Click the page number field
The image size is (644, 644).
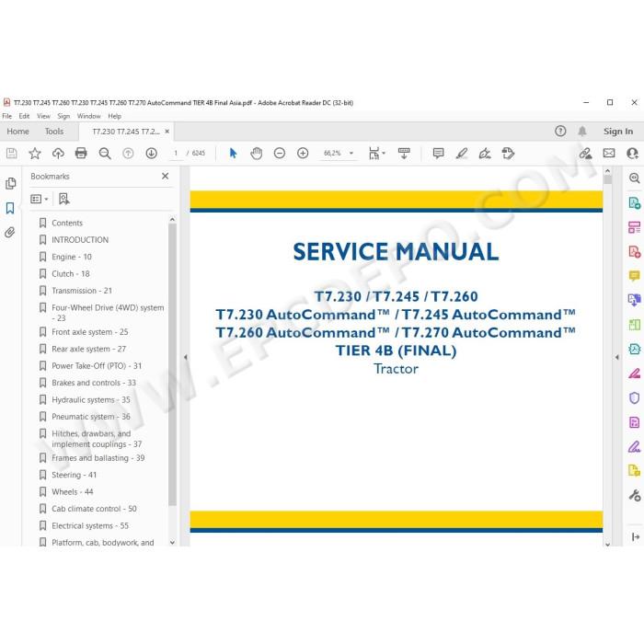pyautogui.click(x=176, y=154)
